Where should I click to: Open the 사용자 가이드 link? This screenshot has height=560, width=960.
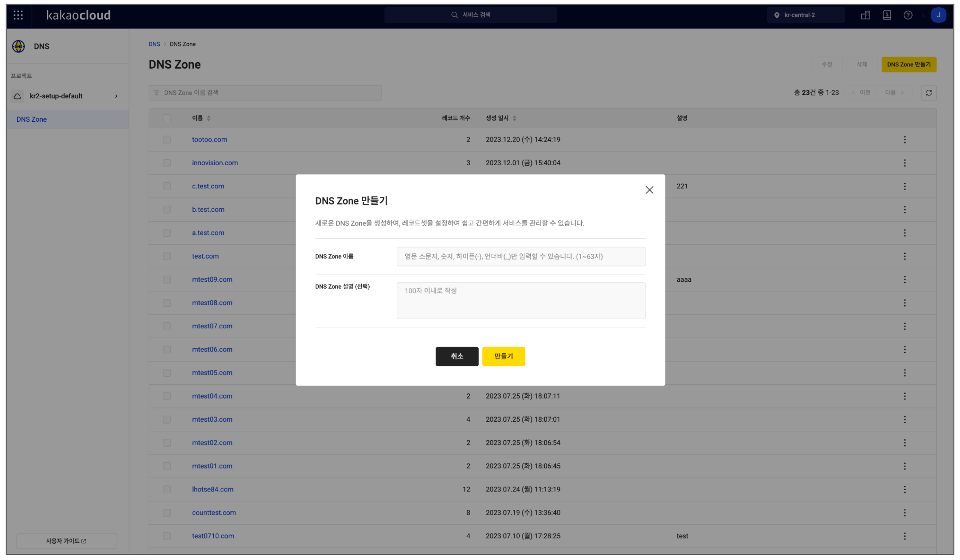(x=66, y=541)
